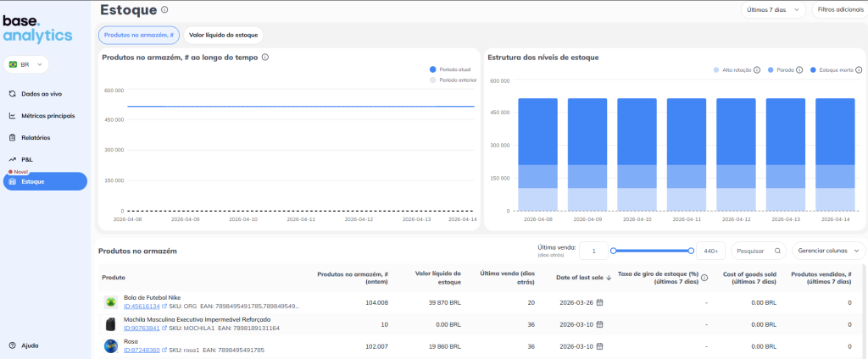Click calendar icon beside date 2026-03-26
The width and height of the screenshot is (868, 359).
click(x=599, y=302)
